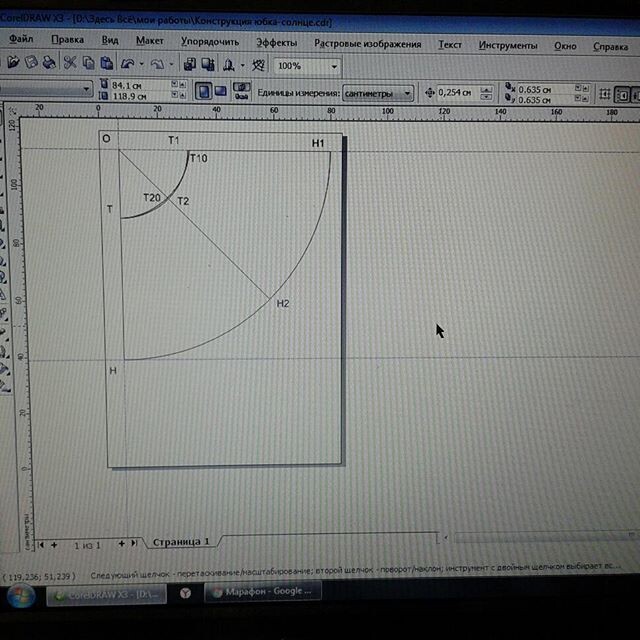
Task: Open the Упорядочить menu
Action: (x=210, y=43)
